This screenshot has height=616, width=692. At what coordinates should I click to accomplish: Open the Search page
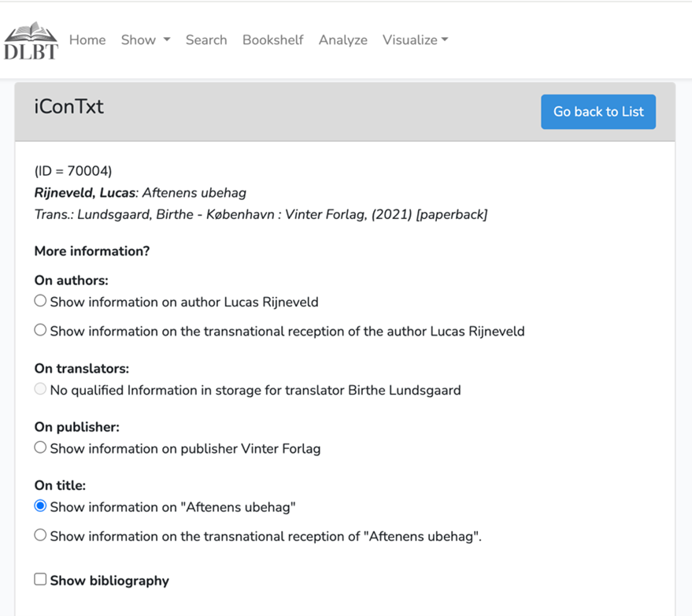click(x=206, y=40)
